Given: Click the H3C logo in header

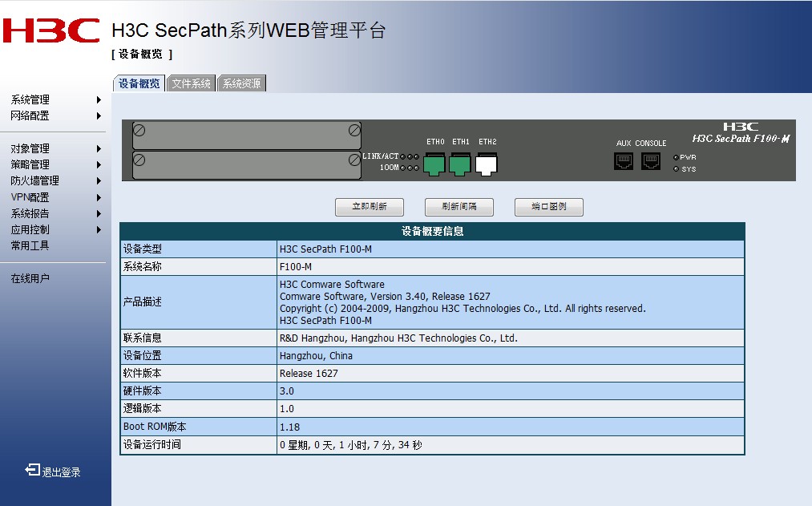Looking at the screenshot, I should click(x=51, y=30).
